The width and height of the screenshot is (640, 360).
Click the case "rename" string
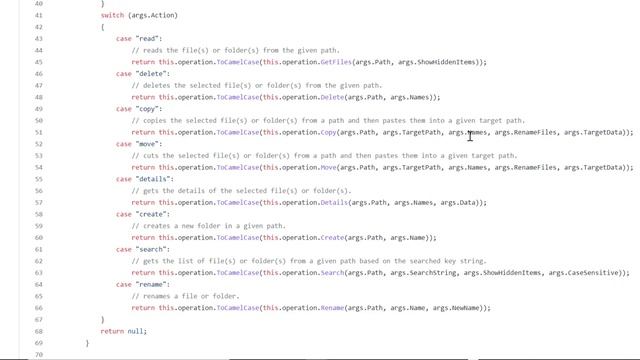pos(151,284)
